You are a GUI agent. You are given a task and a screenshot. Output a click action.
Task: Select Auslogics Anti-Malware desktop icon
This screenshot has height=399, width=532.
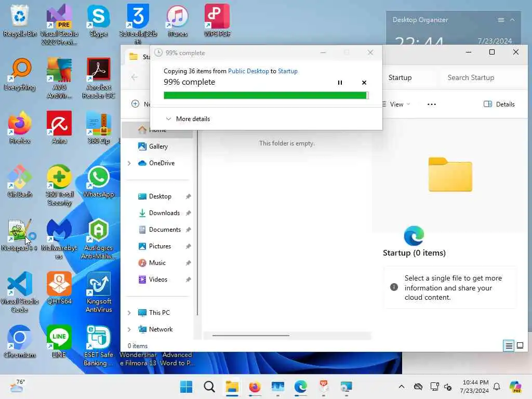98,239
